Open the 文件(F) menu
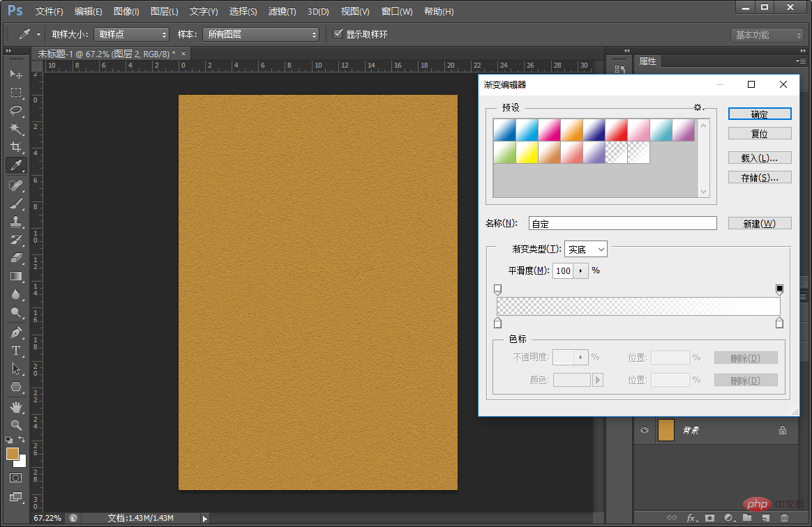 pos(50,11)
